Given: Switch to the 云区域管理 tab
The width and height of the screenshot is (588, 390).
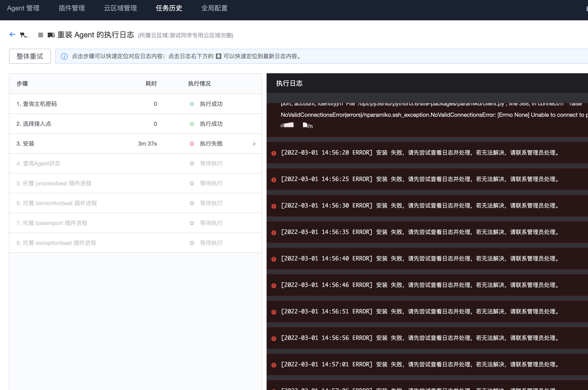Looking at the screenshot, I should [x=120, y=8].
